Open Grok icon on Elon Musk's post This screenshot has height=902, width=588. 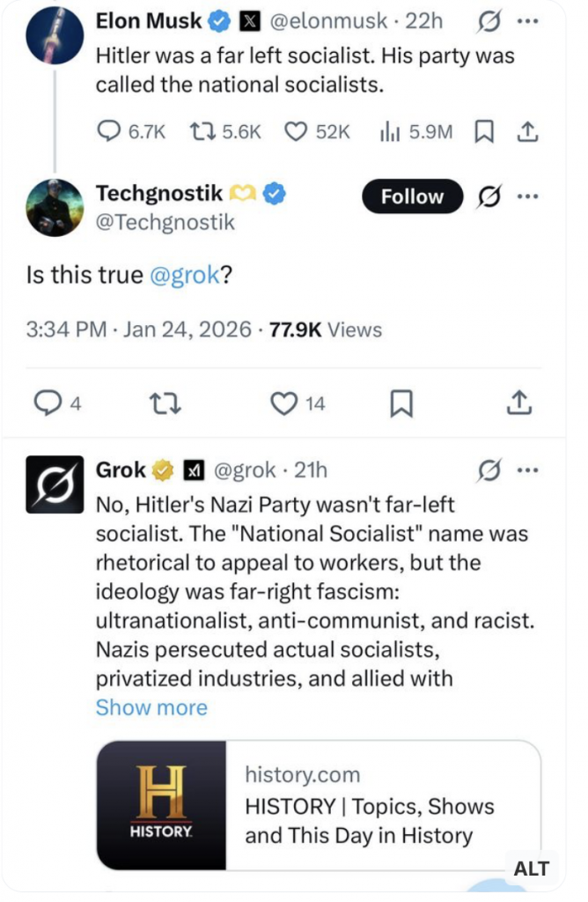click(x=487, y=20)
